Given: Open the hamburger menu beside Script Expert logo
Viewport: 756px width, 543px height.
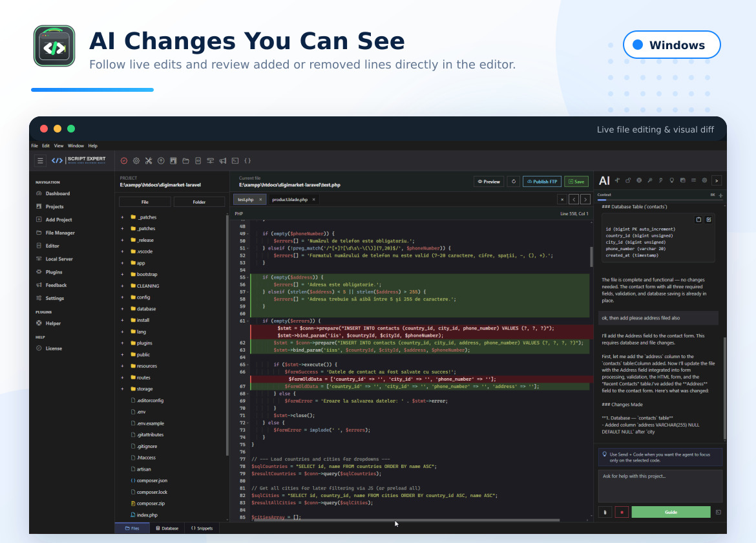Looking at the screenshot, I should 40,160.
